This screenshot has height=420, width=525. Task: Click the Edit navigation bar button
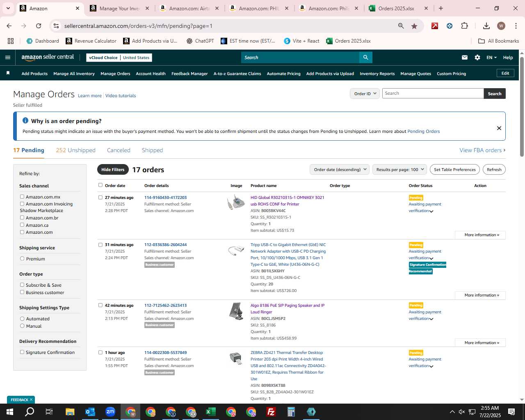505,73
